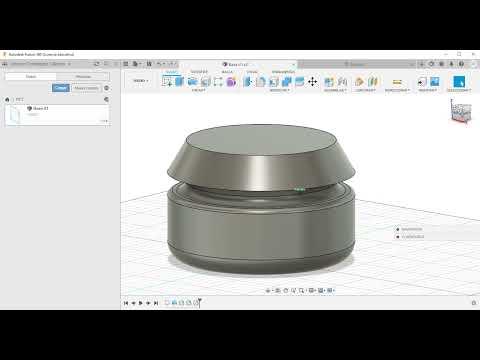Select the Press Pull tool

(x=248, y=81)
